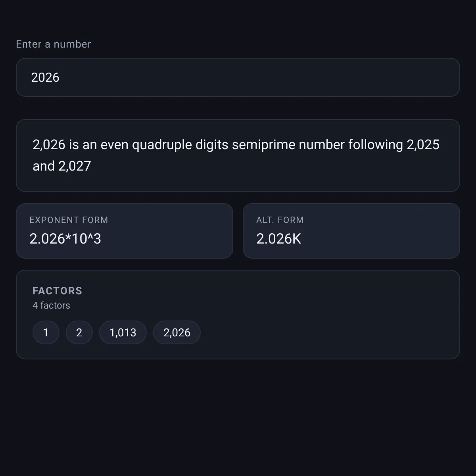Click the Factors section heading
This screenshot has width=476, height=476.
58,291
